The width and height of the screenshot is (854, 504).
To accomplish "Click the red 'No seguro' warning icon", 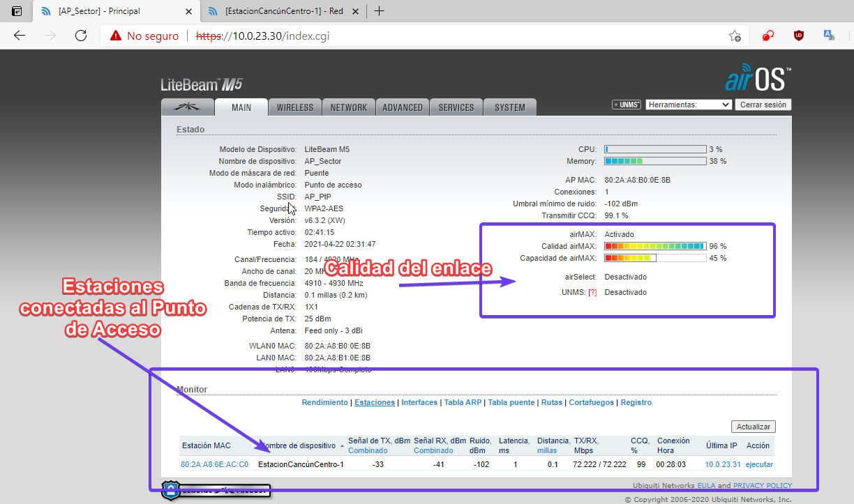I will (x=114, y=36).
